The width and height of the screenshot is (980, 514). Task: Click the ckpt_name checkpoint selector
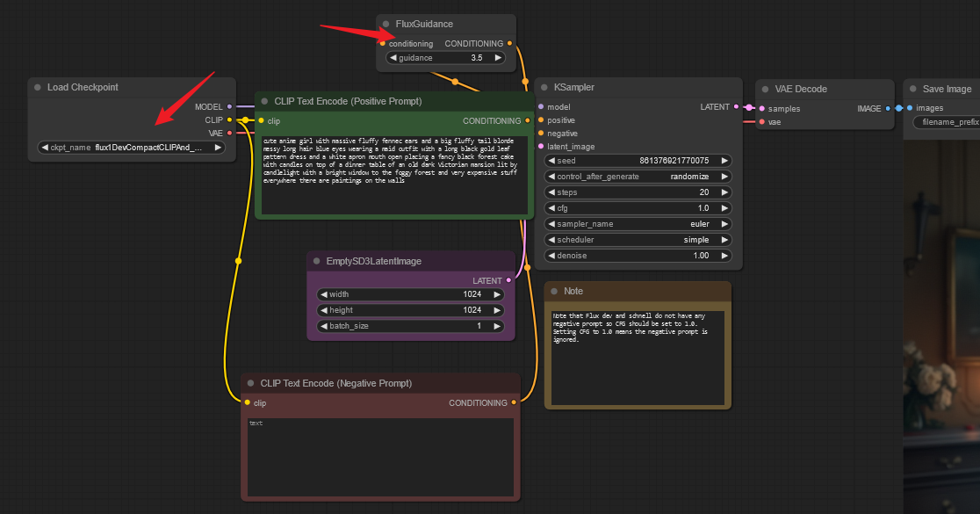132,148
